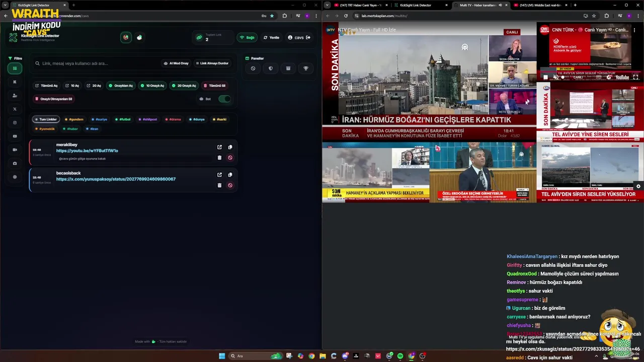Filter links by Kick icon in sidebar
This screenshot has width=644, height=362.
click(x=15, y=82)
